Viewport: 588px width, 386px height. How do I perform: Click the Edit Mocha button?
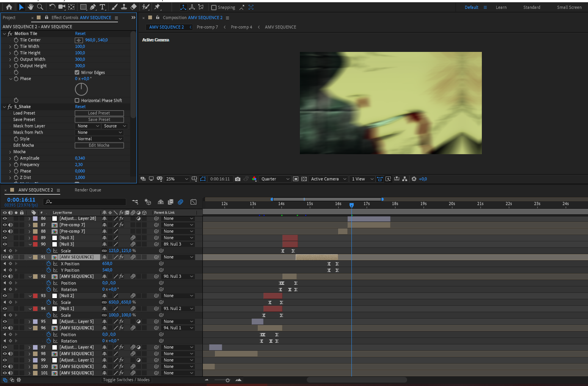click(x=99, y=145)
